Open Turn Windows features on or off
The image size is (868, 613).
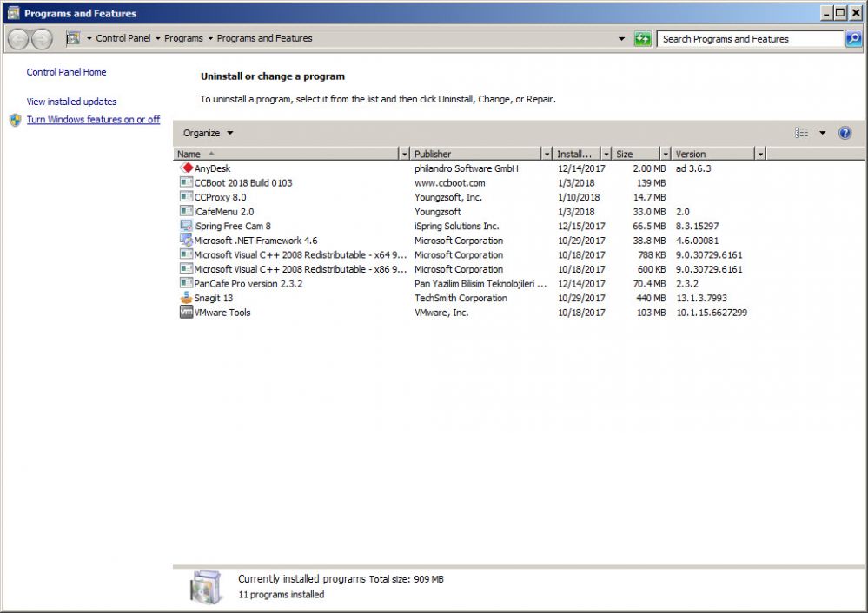93,120
